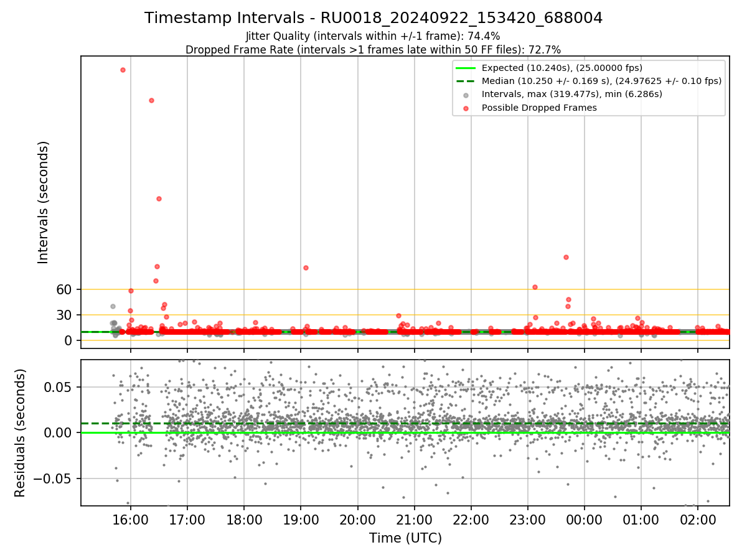
Task: Click the green expected-line sample in legend
Action: pos(466,68)
